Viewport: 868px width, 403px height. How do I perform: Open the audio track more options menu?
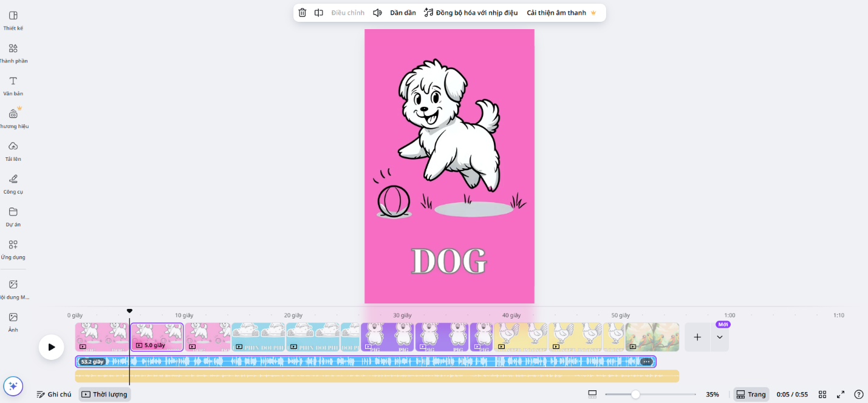tap(646, 362)
